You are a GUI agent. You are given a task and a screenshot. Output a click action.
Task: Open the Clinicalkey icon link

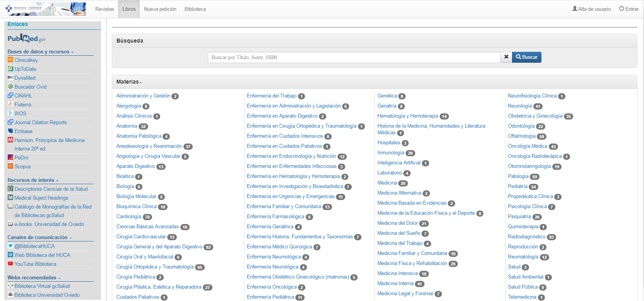[10, 60]
